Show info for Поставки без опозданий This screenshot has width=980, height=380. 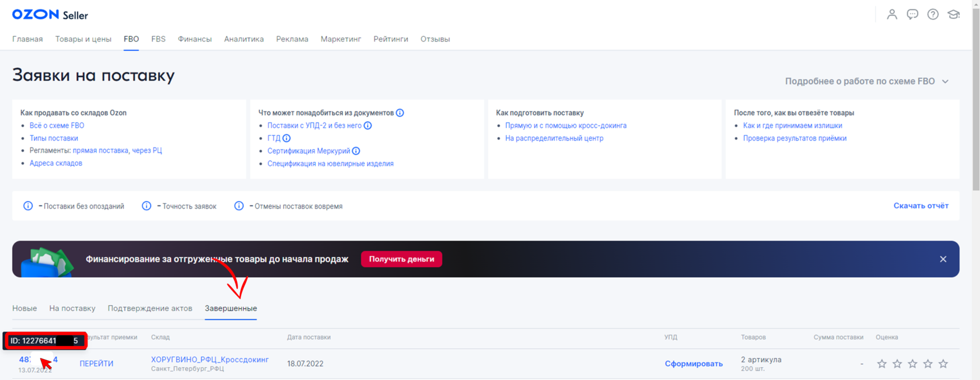[x=28, y=206]
